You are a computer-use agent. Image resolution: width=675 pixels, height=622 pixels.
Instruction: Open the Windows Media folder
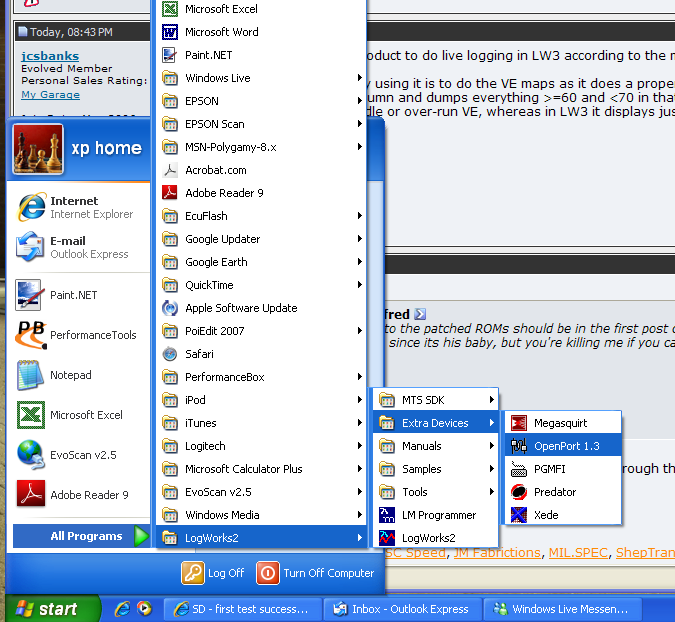261,515
